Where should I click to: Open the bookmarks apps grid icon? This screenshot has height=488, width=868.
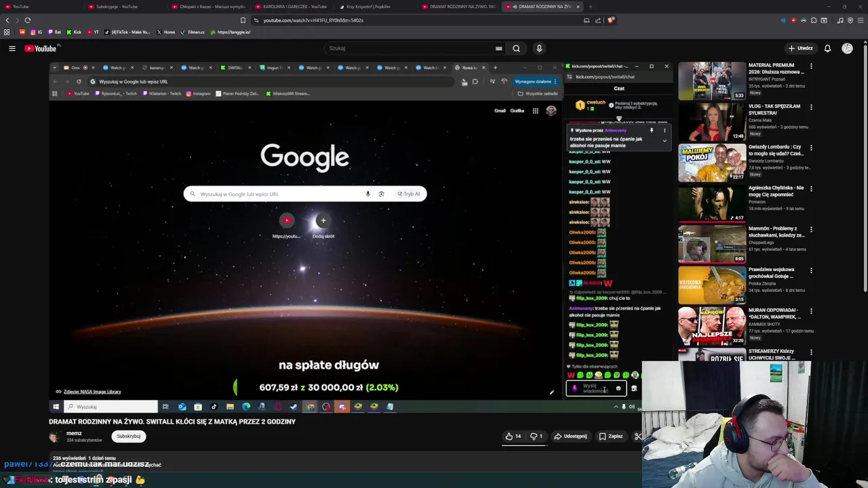7,32
